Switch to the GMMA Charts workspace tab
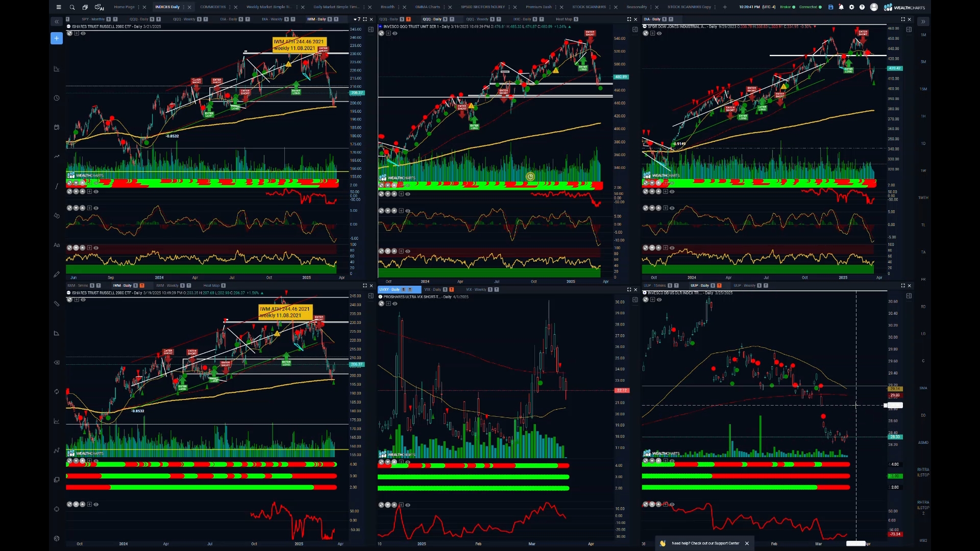 point(427,7)
